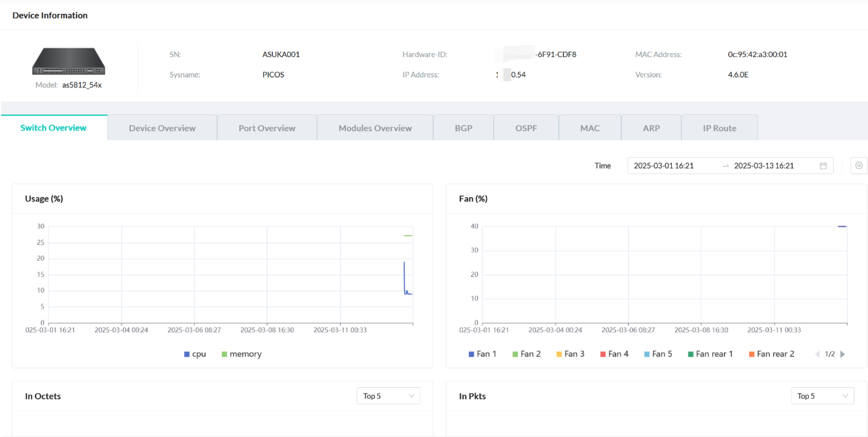Switch to the Modules Overview tab
Image resolution: width=868 pixels, height=437 pixels.
tap(375, 128)
